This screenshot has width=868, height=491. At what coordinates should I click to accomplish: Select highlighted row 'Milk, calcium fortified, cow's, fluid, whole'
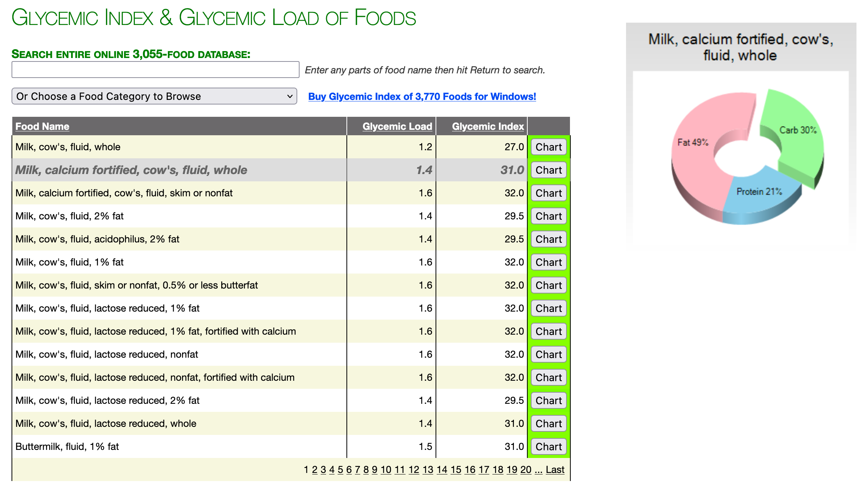[x=270, y=170]
